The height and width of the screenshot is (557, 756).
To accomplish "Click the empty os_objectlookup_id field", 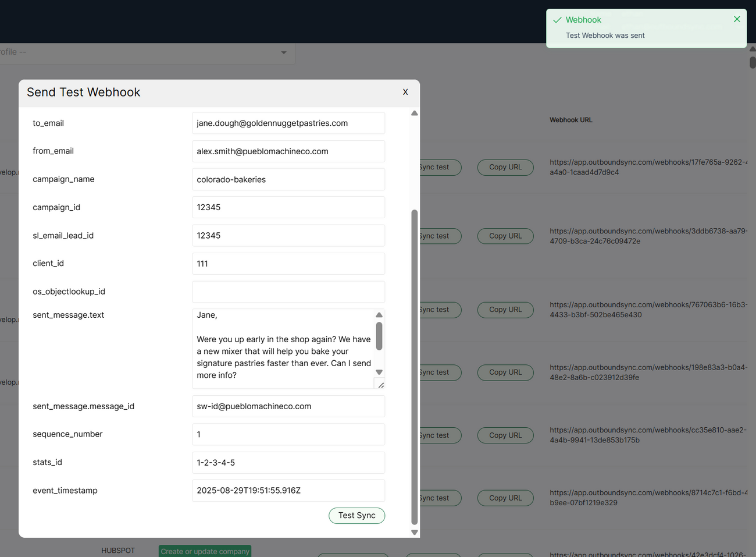I will [288, 291].
